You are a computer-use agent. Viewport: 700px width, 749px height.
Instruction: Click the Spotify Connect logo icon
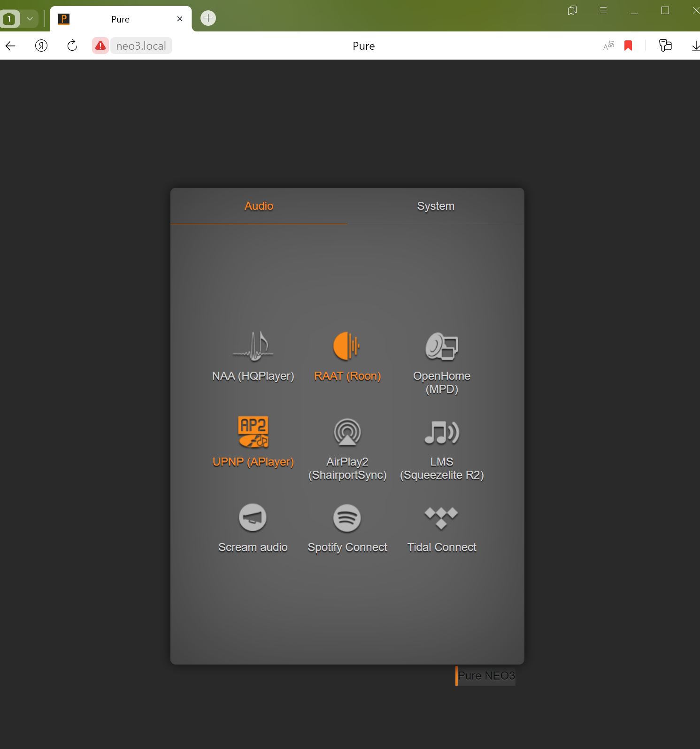pos(347,518)
